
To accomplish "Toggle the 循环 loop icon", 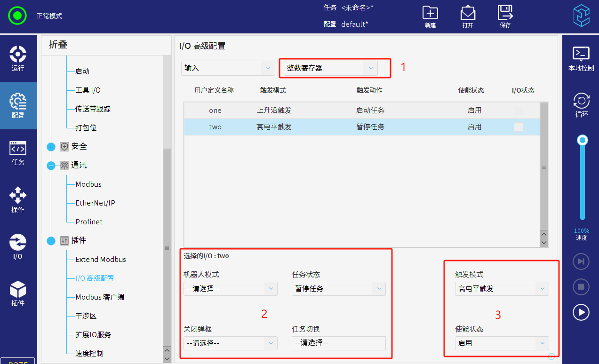I will point(581,105).
